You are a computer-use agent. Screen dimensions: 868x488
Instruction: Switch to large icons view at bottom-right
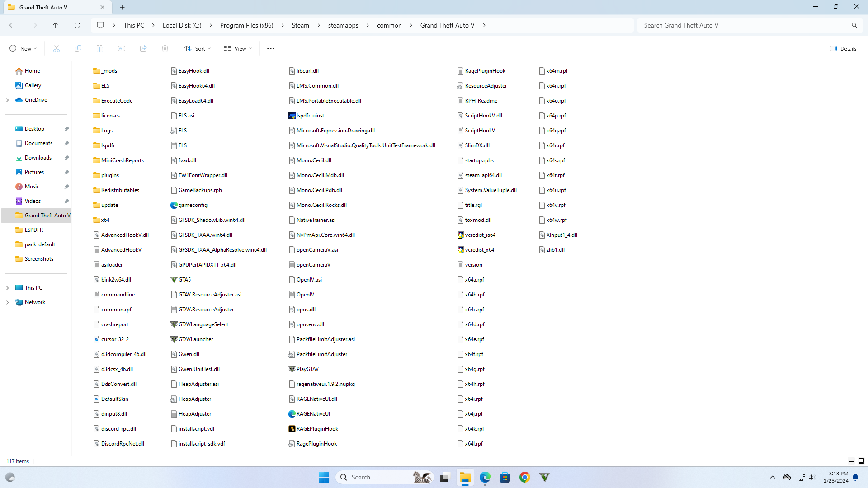[x=861, y=461]
